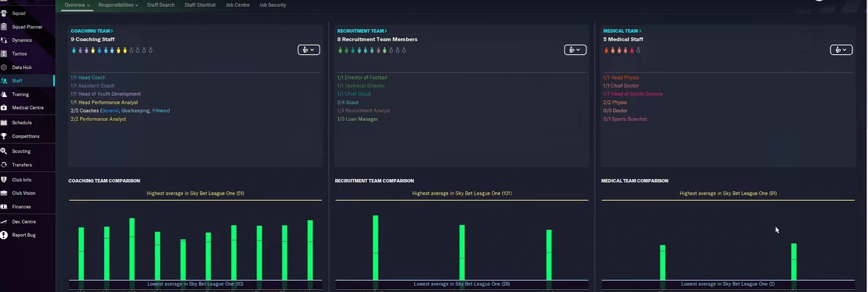
Task: Open Tactics via its sidebar icon
Action: tap(4, 54)
